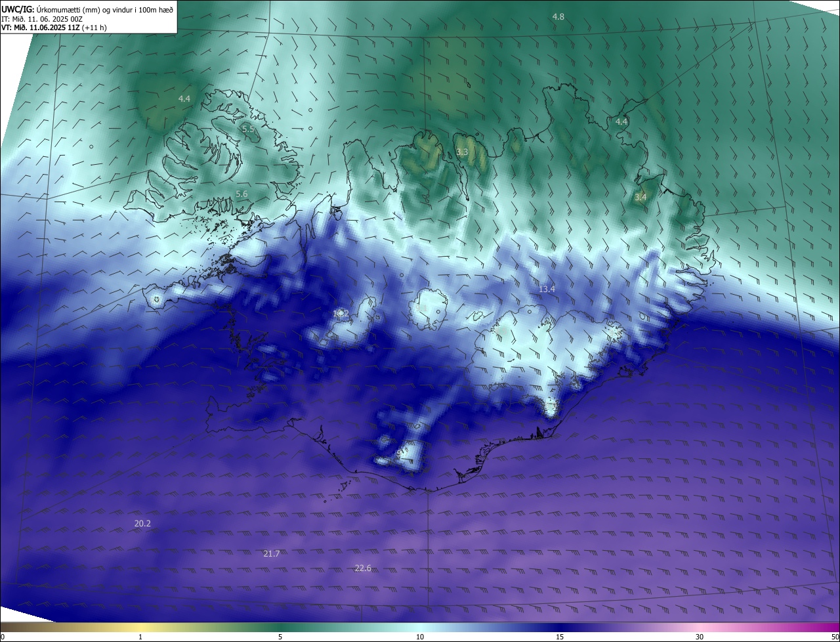Click the 3.4 value in the east

point(640,197)
